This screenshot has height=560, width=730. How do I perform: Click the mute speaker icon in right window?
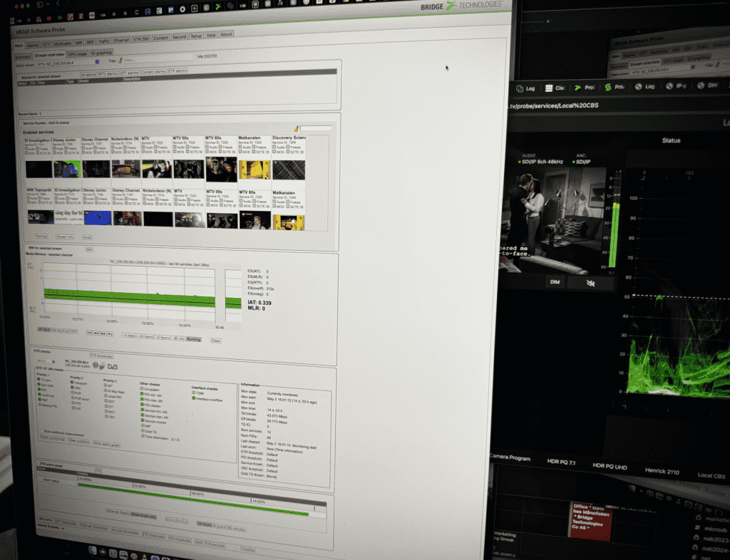(590, 283)
